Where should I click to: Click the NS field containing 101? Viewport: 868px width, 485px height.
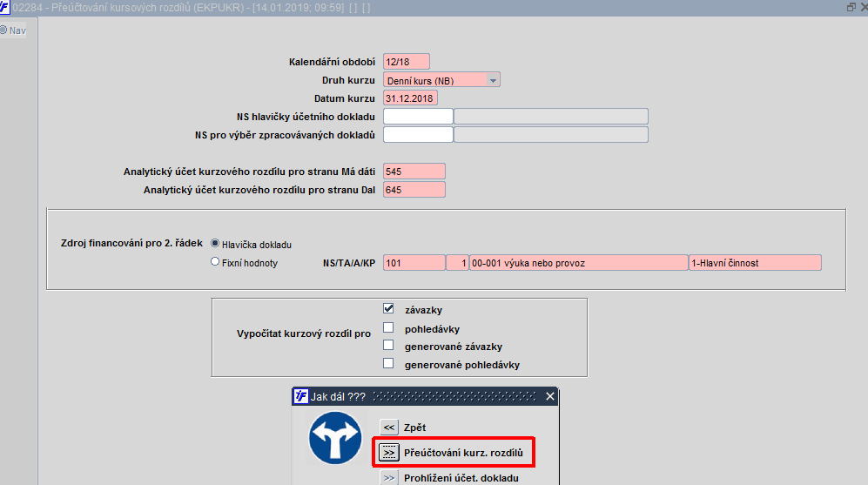click(x=414, y=262)
